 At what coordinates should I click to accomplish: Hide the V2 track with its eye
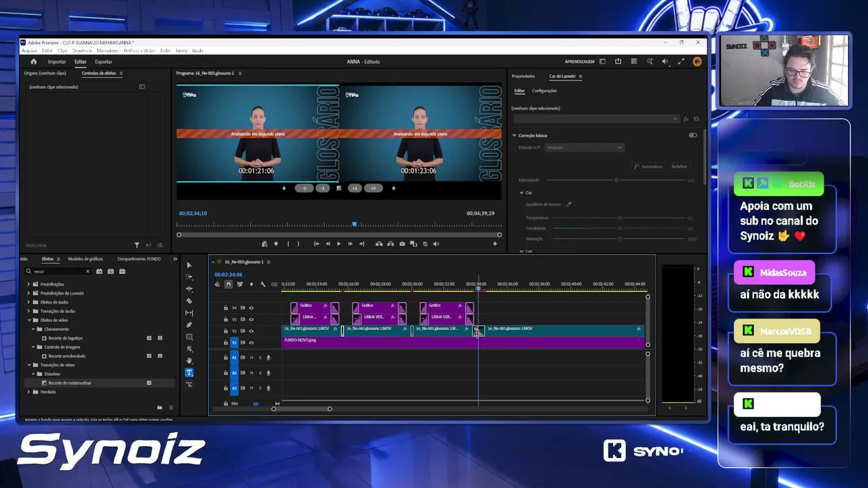click(x=251, y=331)
